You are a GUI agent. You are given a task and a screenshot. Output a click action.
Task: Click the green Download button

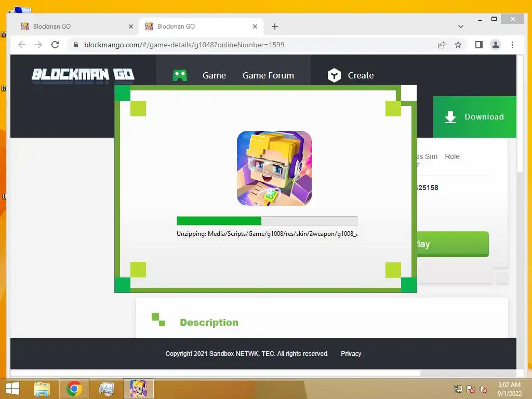click(475, 117)
